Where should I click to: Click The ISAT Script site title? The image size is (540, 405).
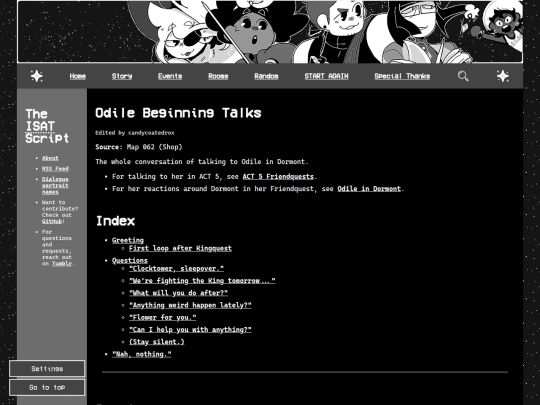(47, 126)
